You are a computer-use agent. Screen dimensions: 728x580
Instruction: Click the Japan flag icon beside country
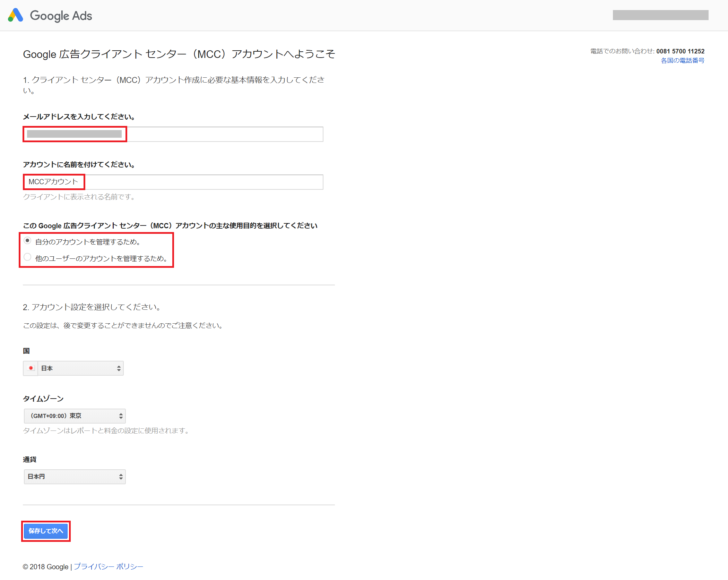(31, 368)
